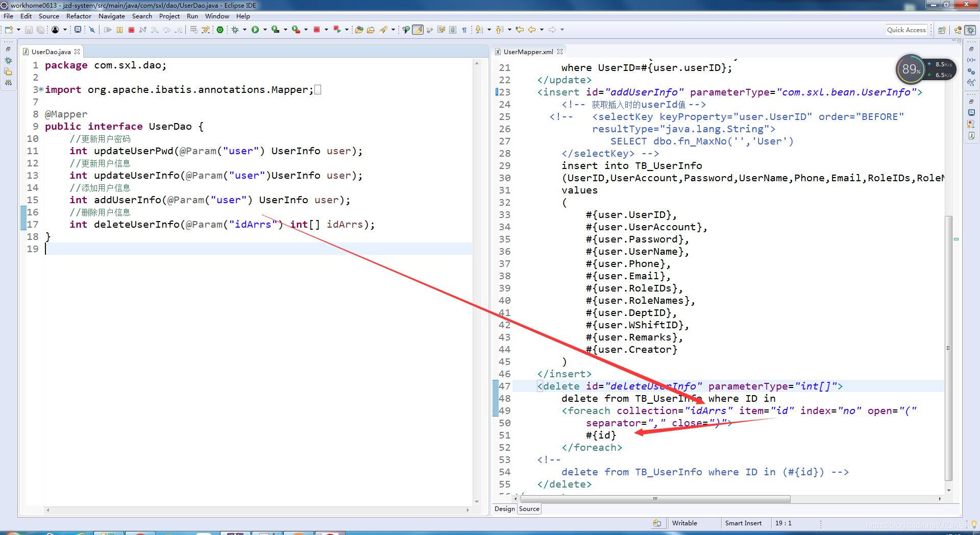Switch to the Debug perspective icon
980x535 pixels.
pyautogui.click(x=970, y=30)
